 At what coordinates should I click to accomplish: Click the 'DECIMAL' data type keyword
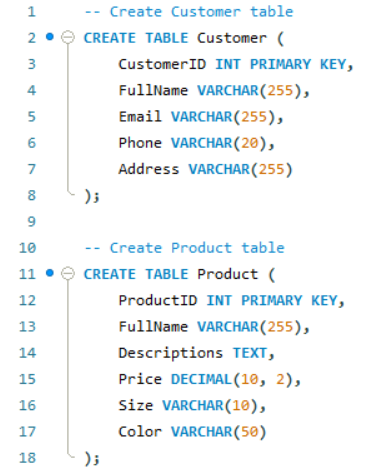click(x=202, y=379)
